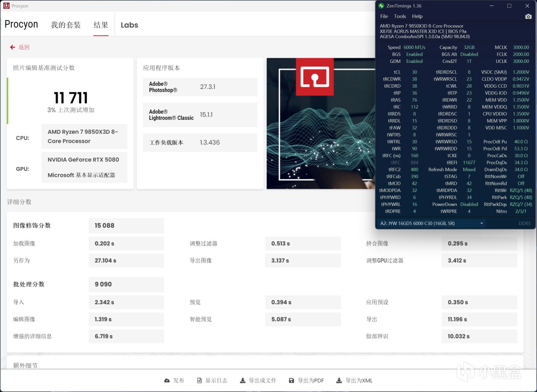Image resolution: width=537 pixels, height=392 pixels.
Task: Go back using the 返回 link
Action: [20, 47]
